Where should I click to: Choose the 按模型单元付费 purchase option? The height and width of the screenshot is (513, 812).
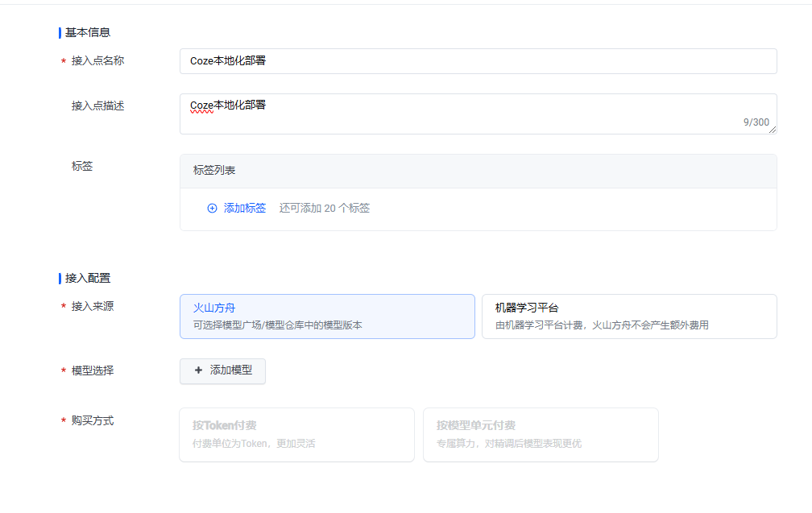(541, 435)
